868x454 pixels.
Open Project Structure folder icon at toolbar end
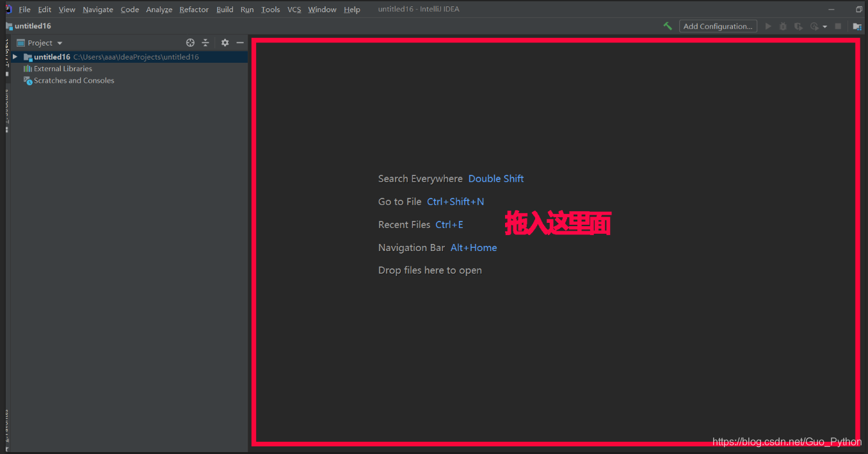(857, 26)
